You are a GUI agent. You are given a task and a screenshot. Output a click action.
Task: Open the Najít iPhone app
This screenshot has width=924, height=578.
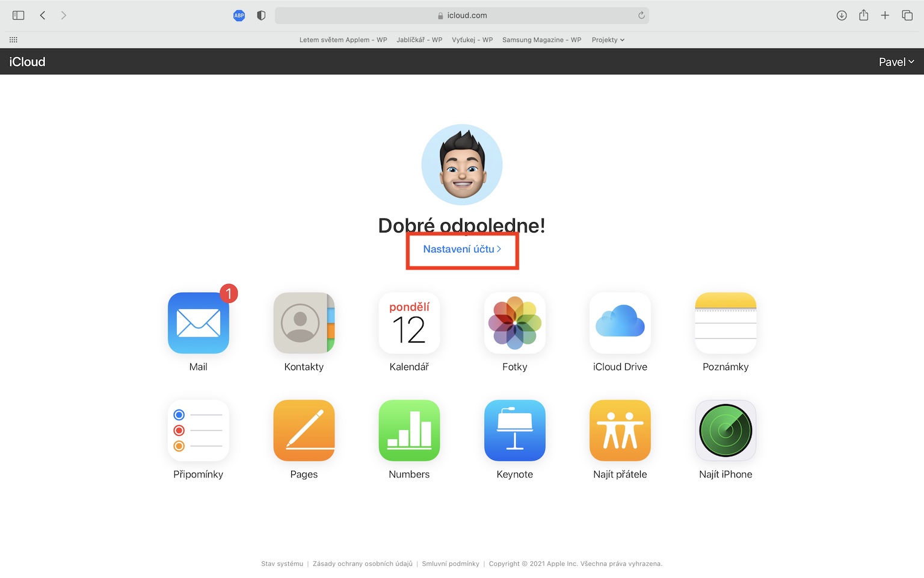pos(725,430)
